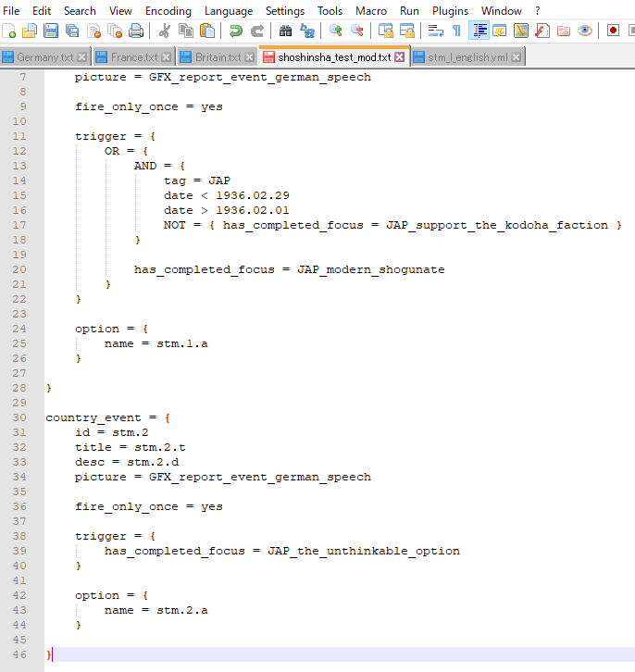Switch to the Britain.txt tab
Image resolution: width=635 pixels, height=672 pixels.
[218, 57]
